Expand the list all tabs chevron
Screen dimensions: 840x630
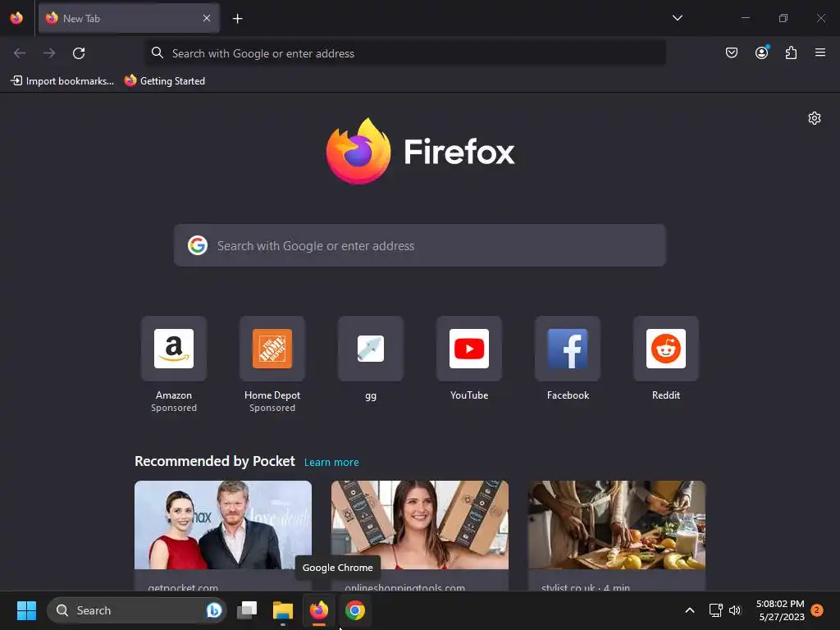[677, 18]
